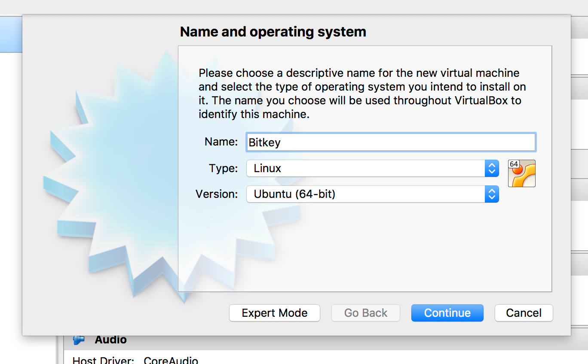Cancel the new virtual machine wizard

tap(524, 313)
